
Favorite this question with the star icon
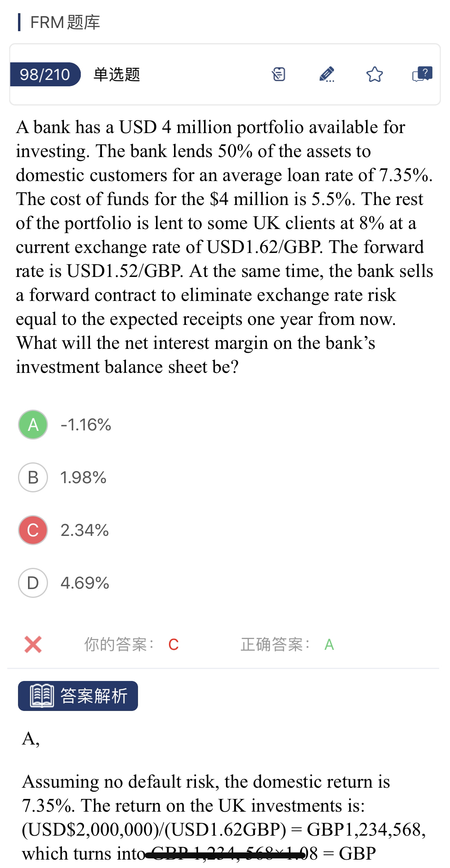tap(374, 74)
